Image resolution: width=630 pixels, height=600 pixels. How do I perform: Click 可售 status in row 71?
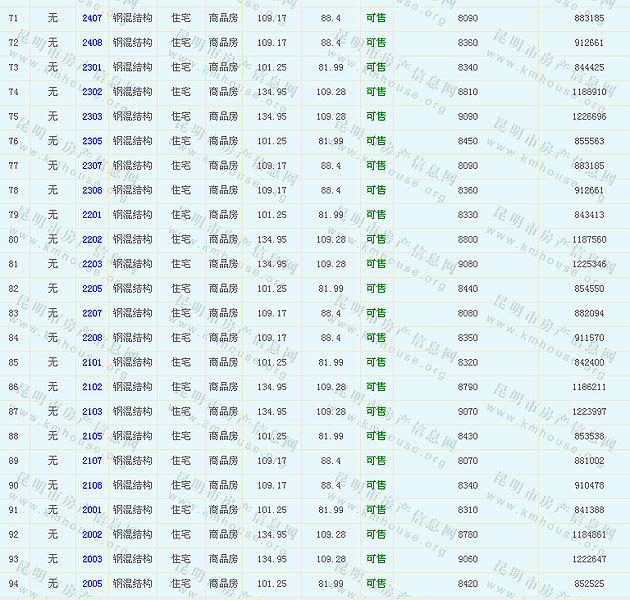(x=376, y=18)
